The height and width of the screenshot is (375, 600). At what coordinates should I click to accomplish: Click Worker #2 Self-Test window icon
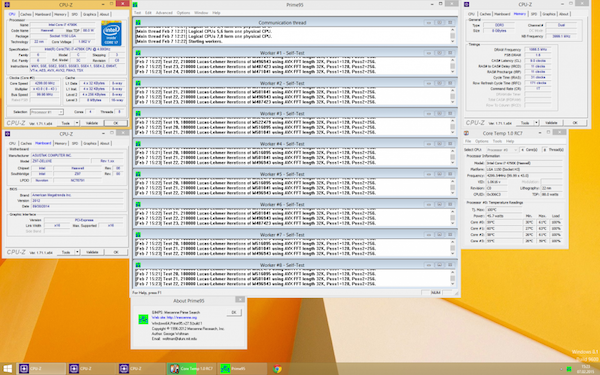138,83
